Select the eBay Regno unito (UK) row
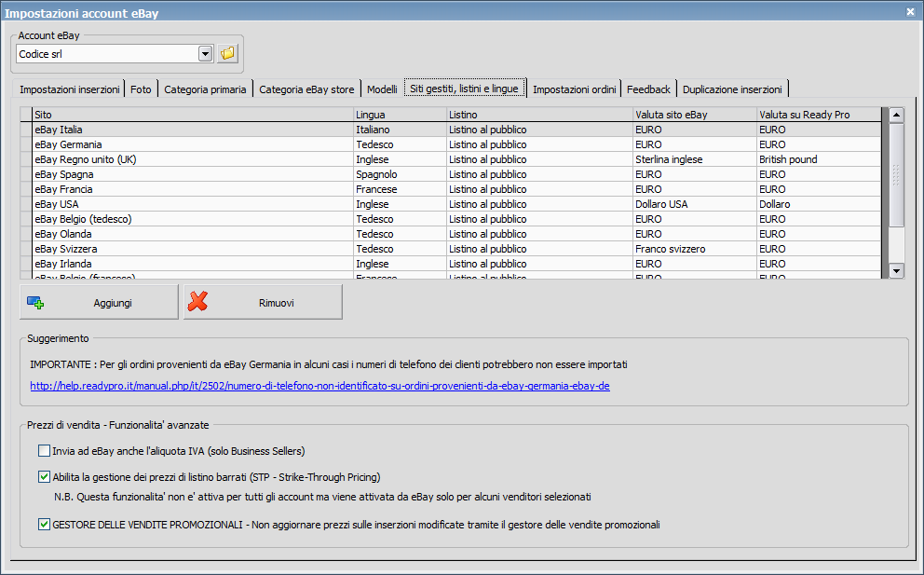 [451, 159]
